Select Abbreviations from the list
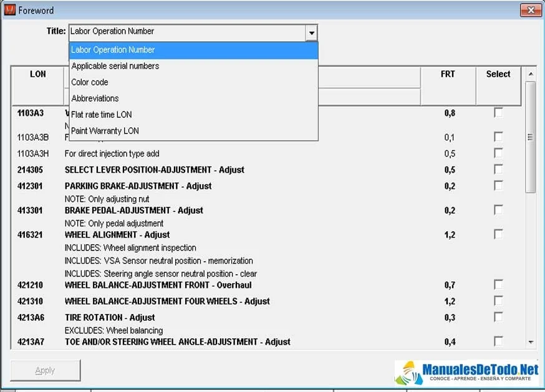The width and height of the screenshot is (545, 392). [193, 98]
